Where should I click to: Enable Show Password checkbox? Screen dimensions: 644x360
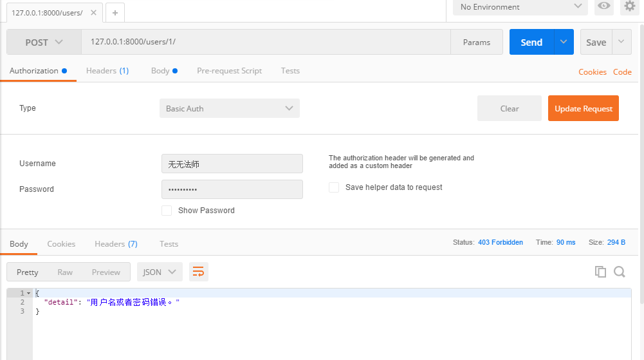pyautogui.click(x=167, y=211)
